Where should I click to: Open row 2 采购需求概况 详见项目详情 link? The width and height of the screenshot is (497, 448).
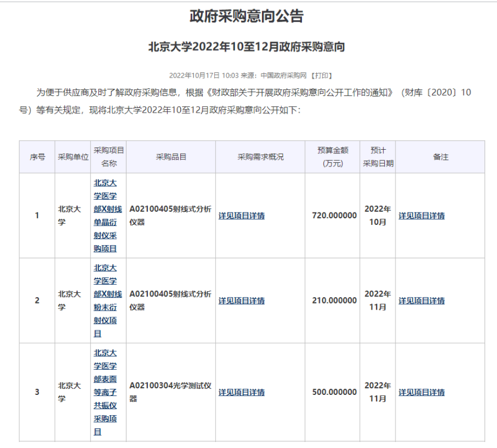242,301
